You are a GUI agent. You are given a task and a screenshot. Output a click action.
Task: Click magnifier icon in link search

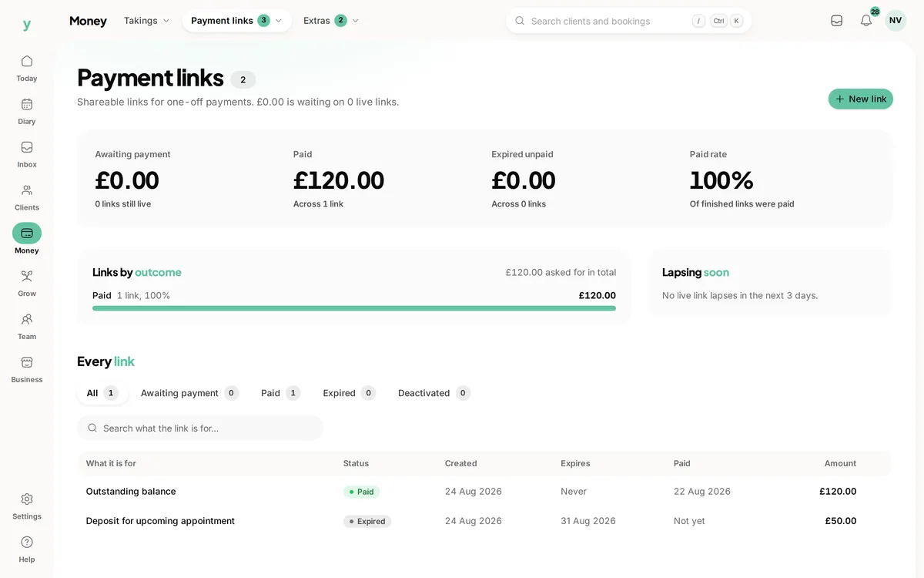tap(92, 428)
